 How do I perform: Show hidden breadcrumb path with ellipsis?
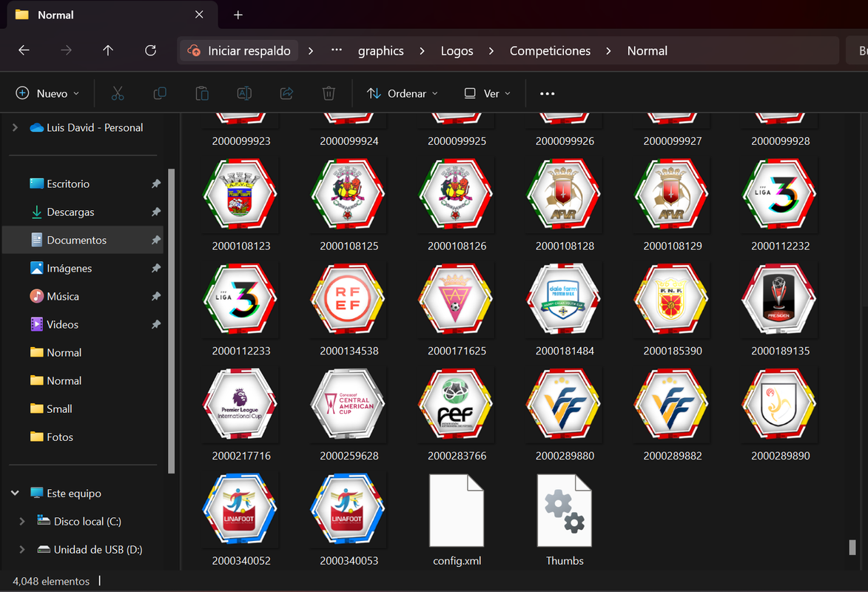tap(337, 50)
